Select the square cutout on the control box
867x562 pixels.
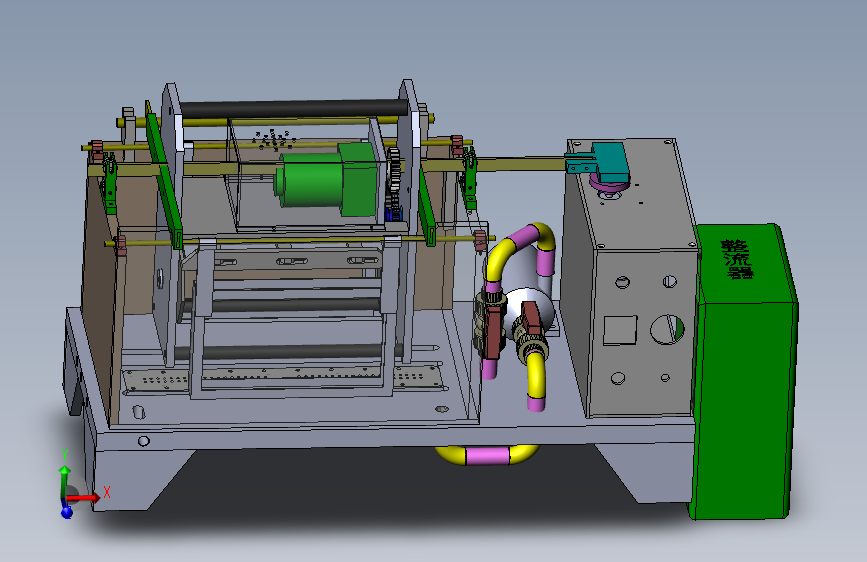click(x=620, y=330)
